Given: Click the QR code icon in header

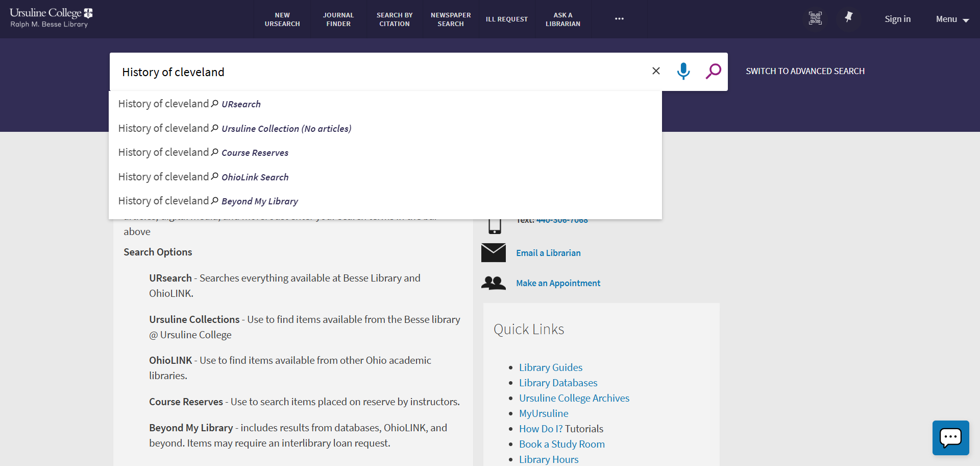Looking at the screenshot, I should click(815, 18).
